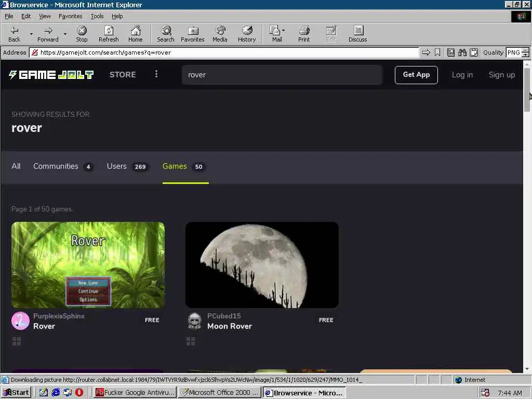The width and height of the screenshot is (532, 399).
Task: Click the bookmark ribbon icon
Action: tap(437, 52)
